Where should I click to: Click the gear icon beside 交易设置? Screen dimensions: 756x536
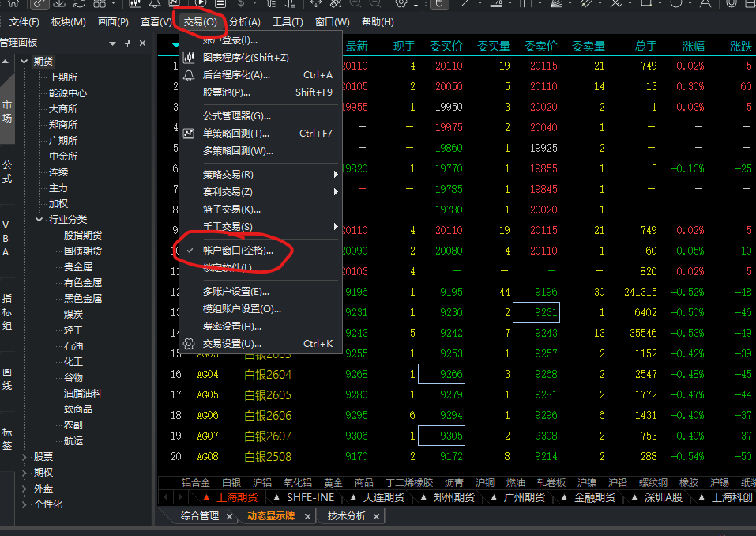tap(189, 344)
